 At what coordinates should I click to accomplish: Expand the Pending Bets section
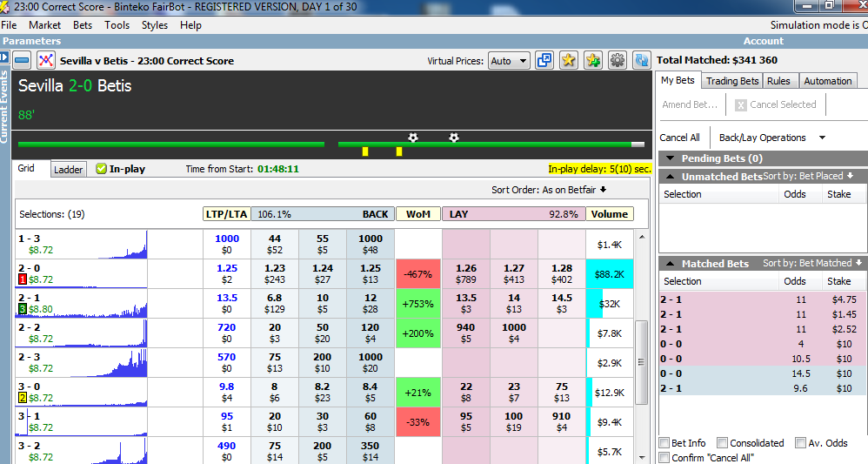[x=668, y=158]
